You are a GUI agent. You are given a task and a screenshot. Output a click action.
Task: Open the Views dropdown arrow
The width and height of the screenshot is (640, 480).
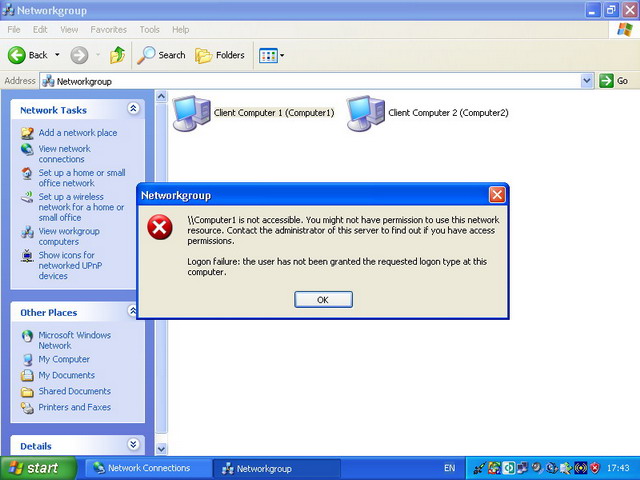pyautogui.click(x=282, y=56)
